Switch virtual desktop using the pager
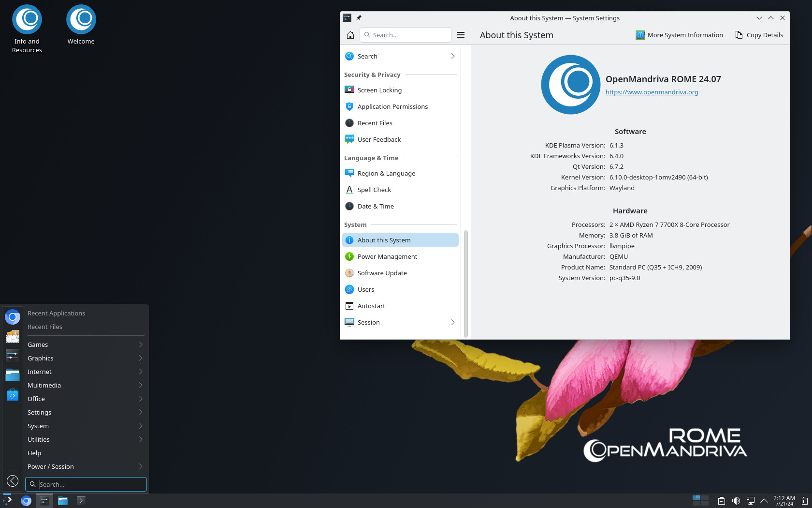The image size is (812, 508). [700, 501]
